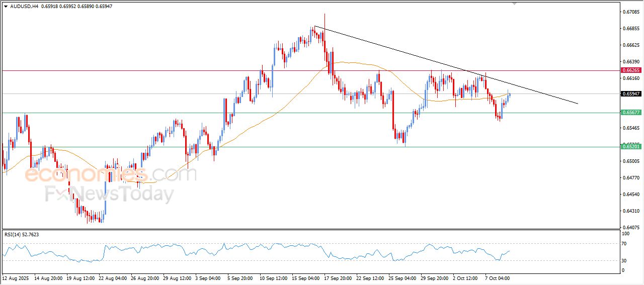Click the 0.67085 label on price axis
Image resolution: width=644 pixels, height=285 pixels.
pyautogui.click(x=630, y=12)
